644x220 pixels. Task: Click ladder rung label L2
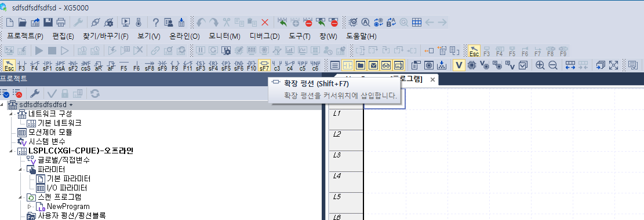tap(337, 134)
